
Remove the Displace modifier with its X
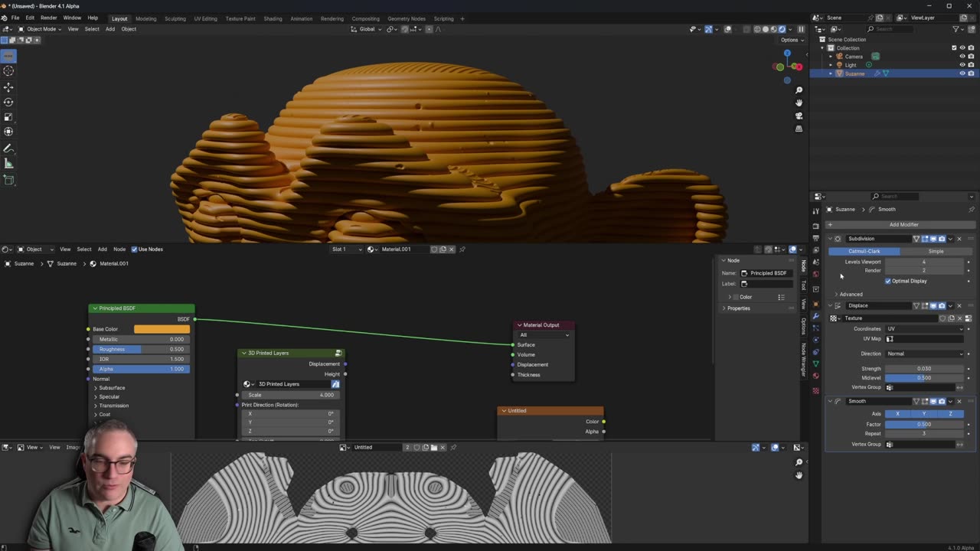click(959, 305)
